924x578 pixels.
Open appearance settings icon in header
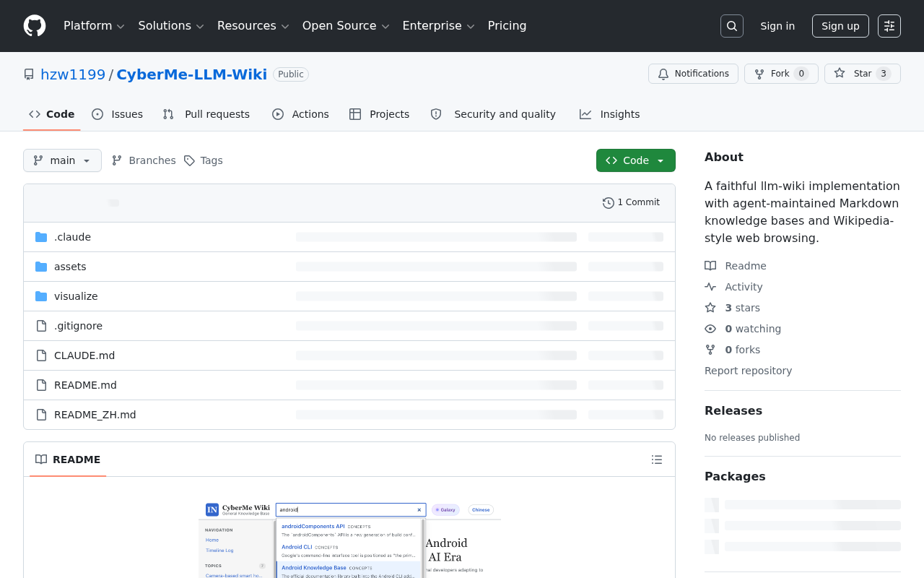click(889, 26)
